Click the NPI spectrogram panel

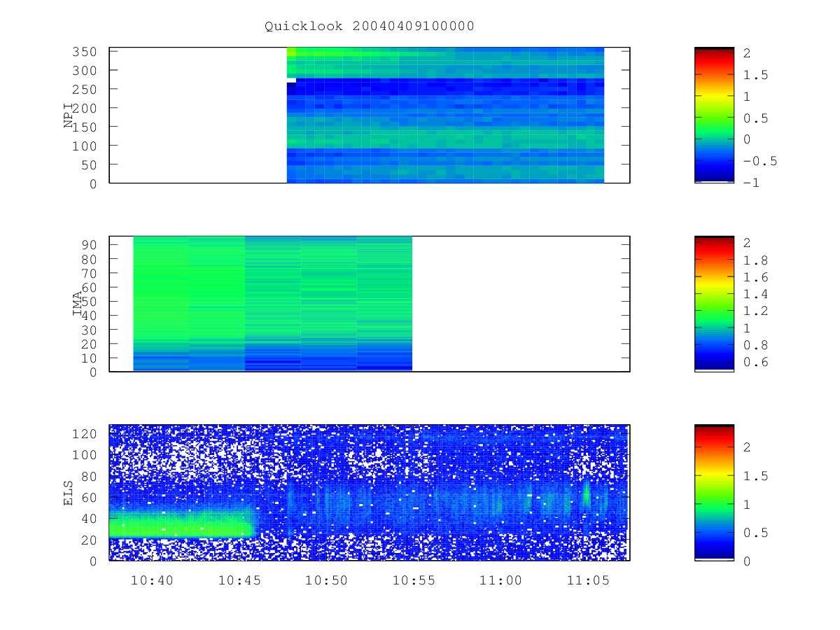(370, 115)
